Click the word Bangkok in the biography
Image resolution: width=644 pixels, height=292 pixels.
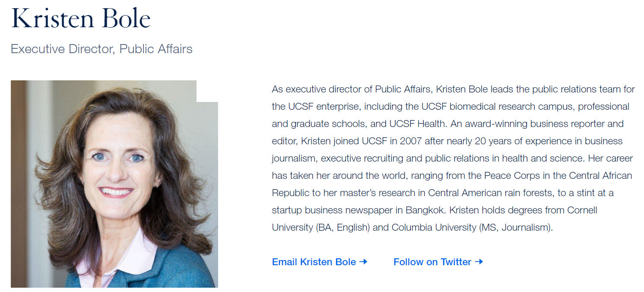point(425,210)
